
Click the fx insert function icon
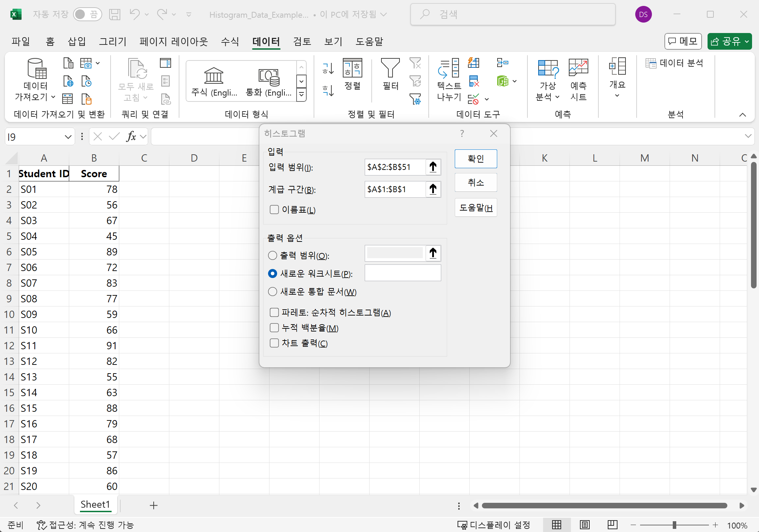click(x=131, y=137)
